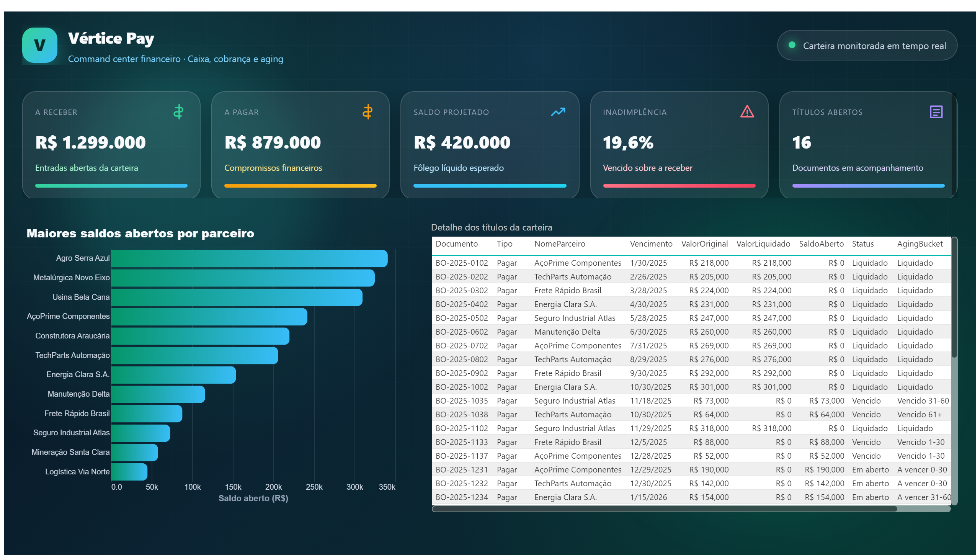Click the document list icon on Títulos Abertos
This screenshot has height=559, width=980.
[x=936, y=112]
